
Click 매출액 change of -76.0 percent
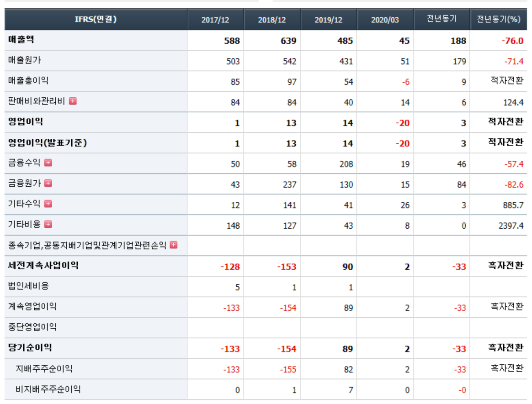[x=513, y=41]
